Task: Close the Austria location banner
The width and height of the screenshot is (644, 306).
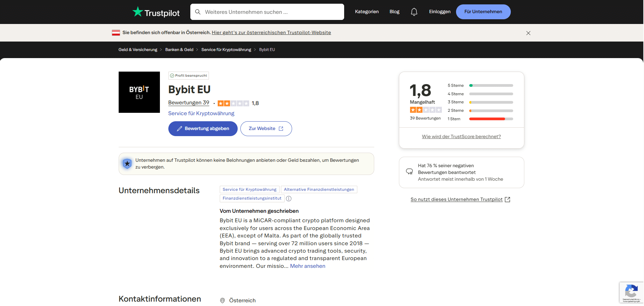Action: (x=528, y=33)
